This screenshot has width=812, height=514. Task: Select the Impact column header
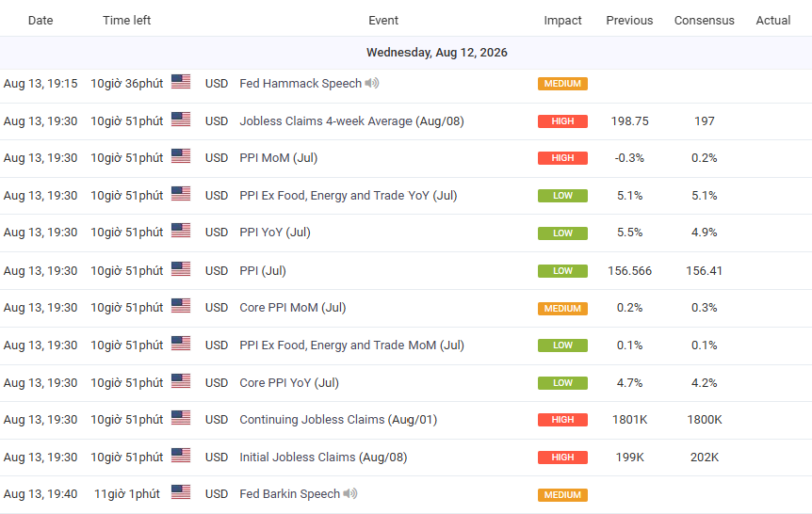point(562,20)
